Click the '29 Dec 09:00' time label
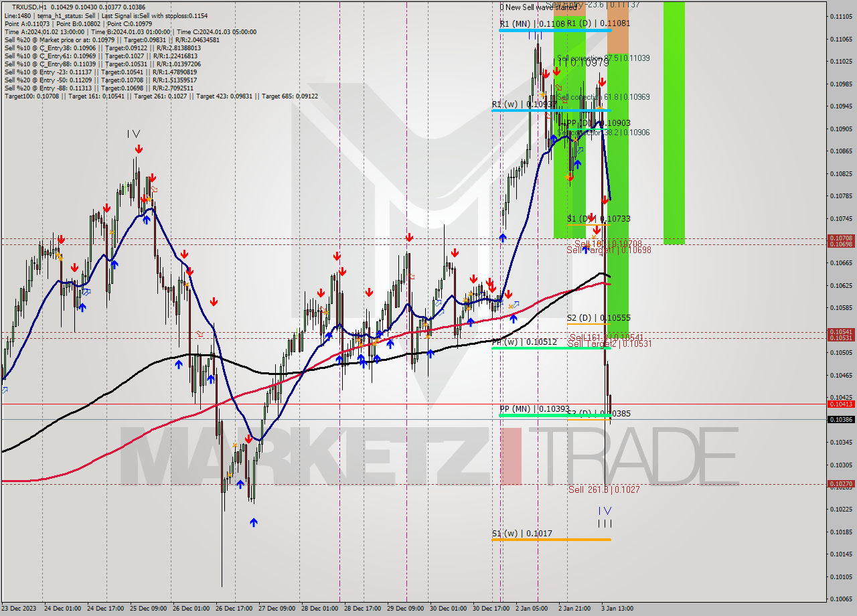The width and height of the screenshot is (857, 616). 404,609
